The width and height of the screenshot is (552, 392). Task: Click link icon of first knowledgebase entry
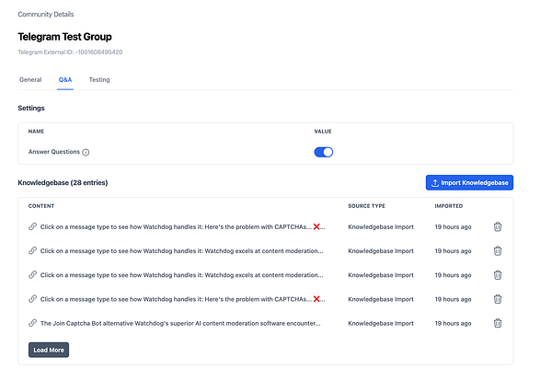(32, 226)
